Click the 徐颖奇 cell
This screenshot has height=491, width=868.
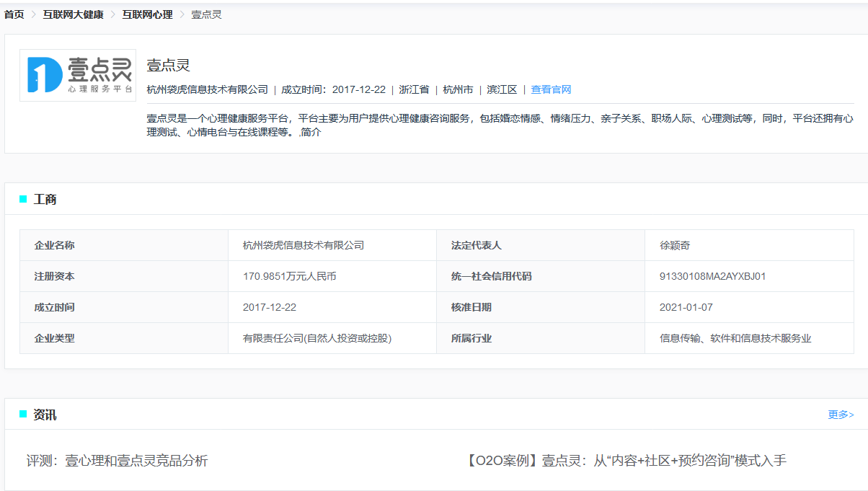tap(749, 245)
